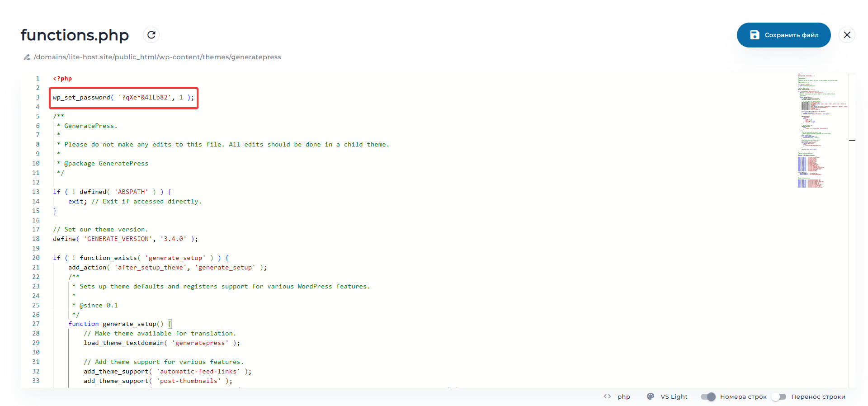Click 'if ( ! function_exists' line
The image size is (868, 406).
pos(141,258)
